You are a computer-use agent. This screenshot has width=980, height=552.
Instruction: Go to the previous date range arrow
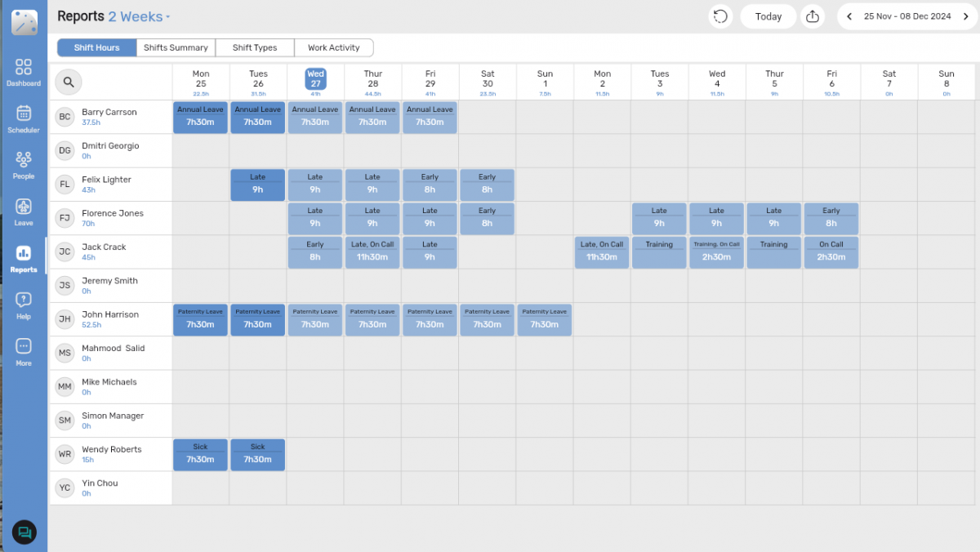click(x=849, y=16)
